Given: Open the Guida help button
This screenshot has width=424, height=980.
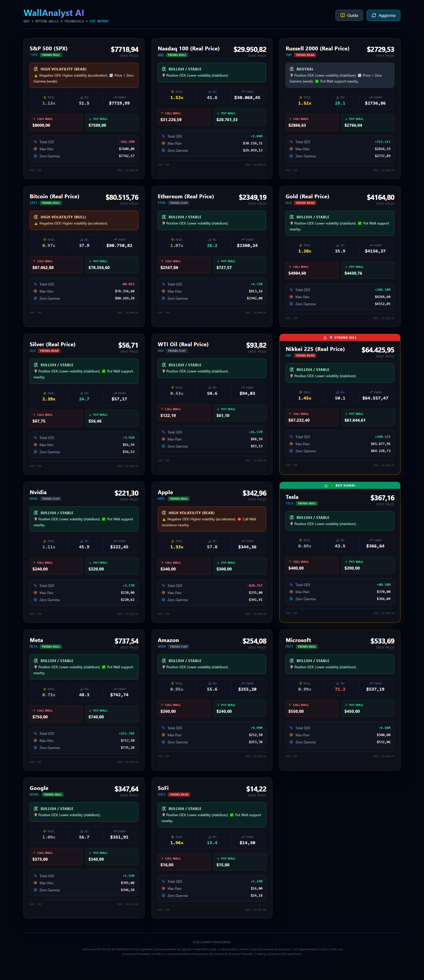Looking at the screenshot, I should click(x=349, y=15).
